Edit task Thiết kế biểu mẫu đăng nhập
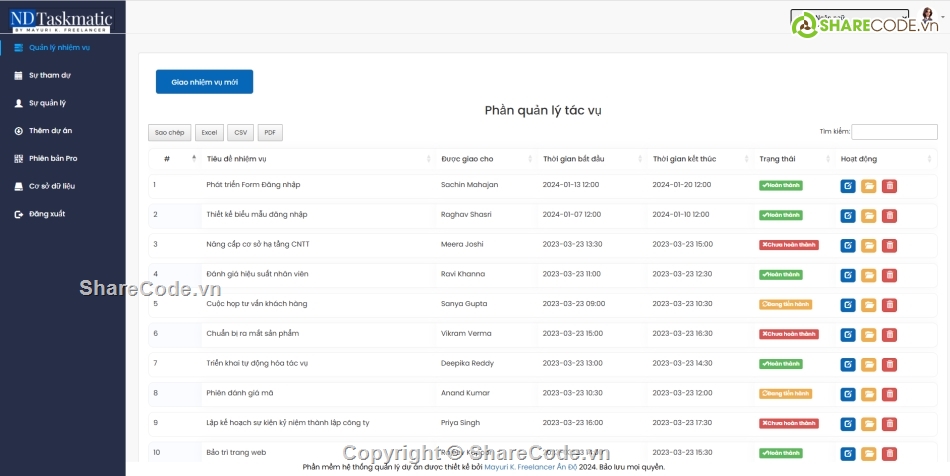 (x=848, y=216)
